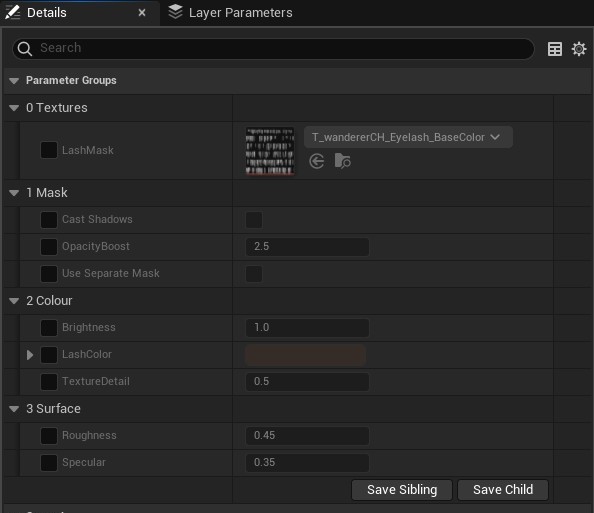The image size is (594, 513).
Task: Enable the Use Separate Mask override checkbox
Action: point(49,274)
